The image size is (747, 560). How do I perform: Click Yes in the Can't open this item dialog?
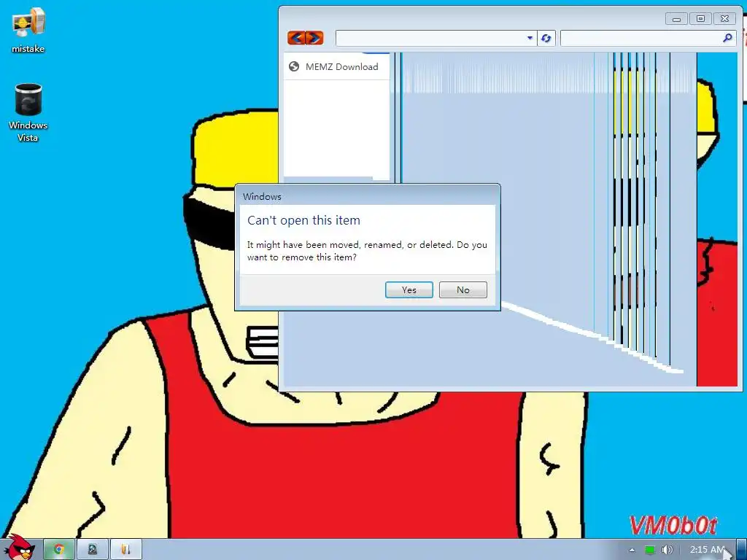(x=409, y=289)
